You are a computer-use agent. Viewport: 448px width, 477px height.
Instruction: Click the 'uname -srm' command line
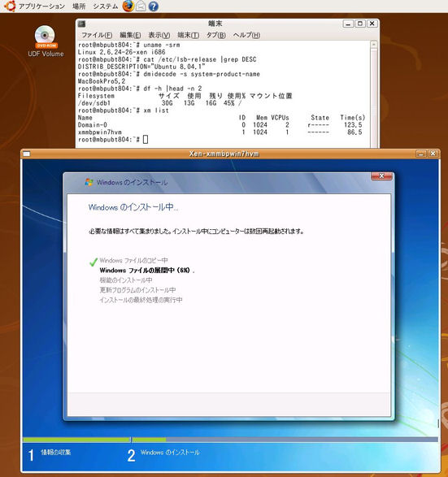(x=129, y=45)
